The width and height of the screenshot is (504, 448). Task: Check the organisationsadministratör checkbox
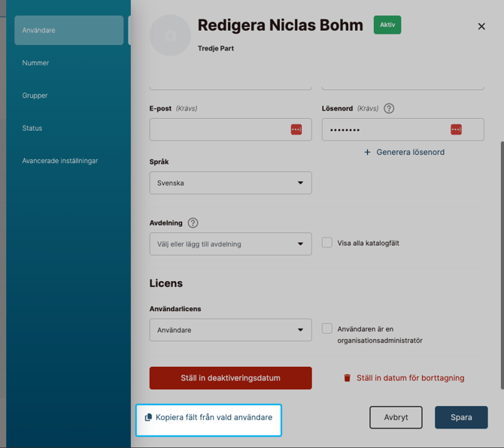[x=327, y=328]
